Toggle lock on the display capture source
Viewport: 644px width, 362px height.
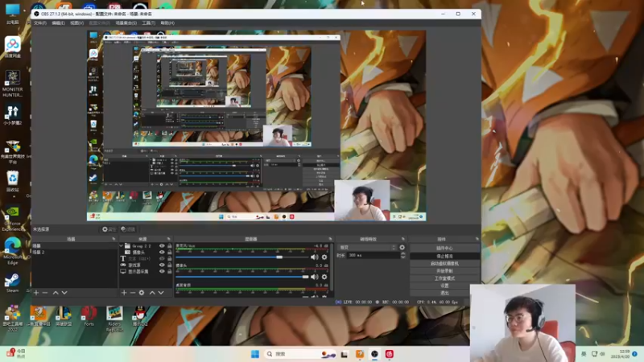169,271
